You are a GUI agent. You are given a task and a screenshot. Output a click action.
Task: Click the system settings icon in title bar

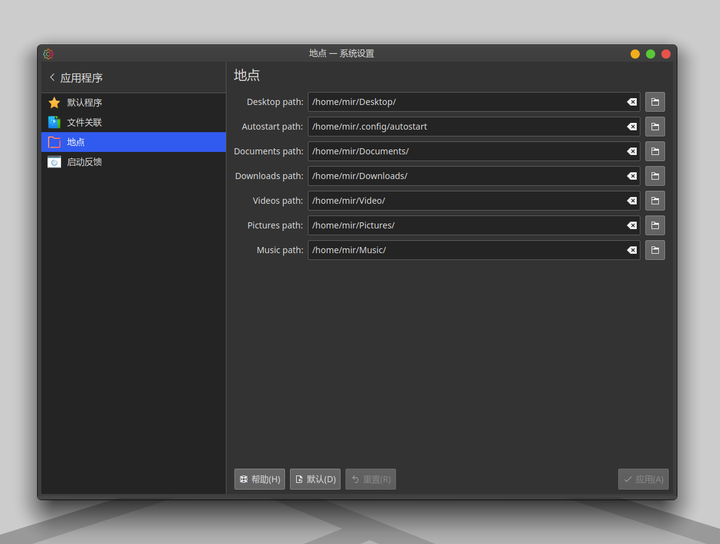pyautogui.click(x=49, y=54)
